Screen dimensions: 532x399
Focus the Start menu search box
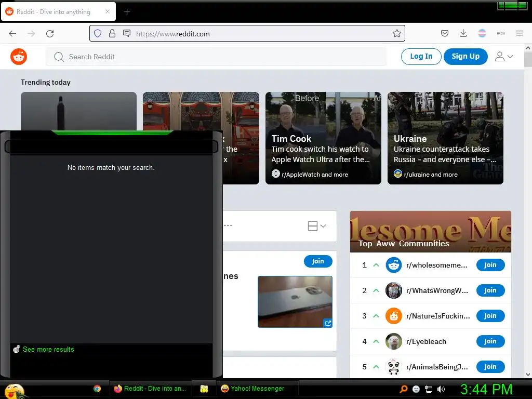tap(111, 147)
